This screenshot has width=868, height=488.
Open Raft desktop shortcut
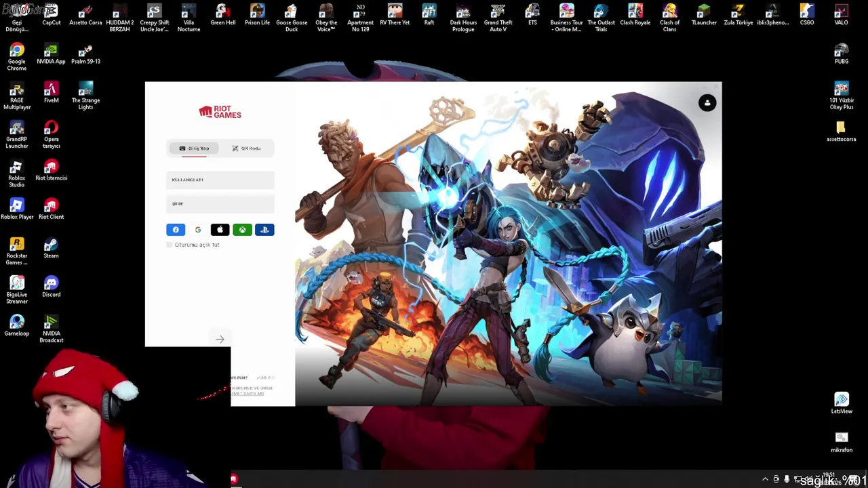429,15
